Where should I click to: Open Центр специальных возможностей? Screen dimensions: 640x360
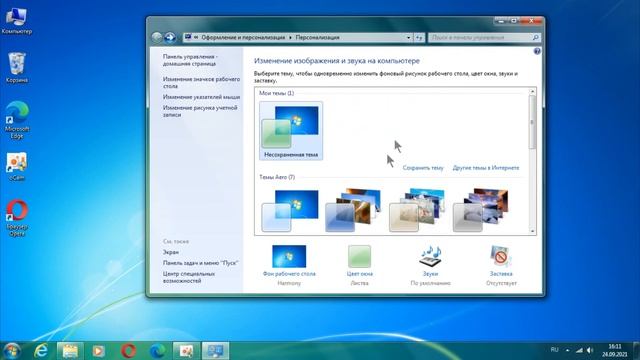189,277
